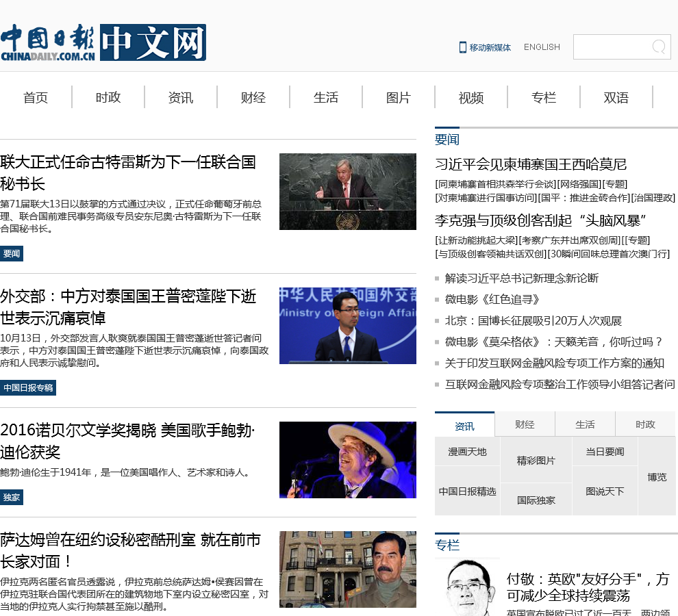The height and width of the screenshot is (616, 678).
Task: Open [让新动能挑起大梁] sub-link
Action: tap(476, 240)
